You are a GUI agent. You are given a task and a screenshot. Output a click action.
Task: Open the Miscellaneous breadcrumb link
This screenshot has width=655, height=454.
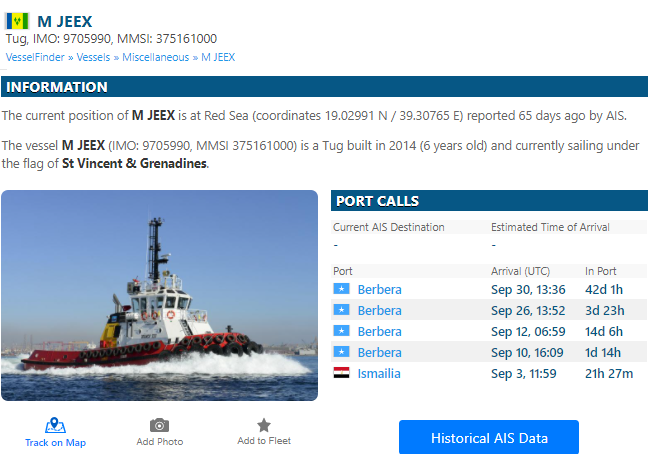(x=155, y=57)
